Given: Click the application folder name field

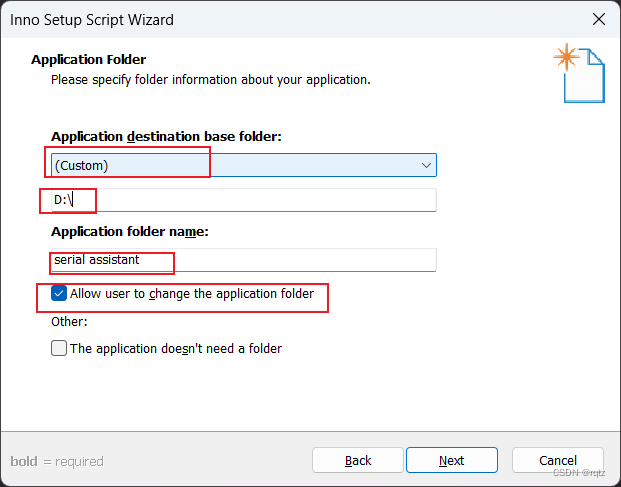Looking at the screenshot, I should [x=244, y=260].
